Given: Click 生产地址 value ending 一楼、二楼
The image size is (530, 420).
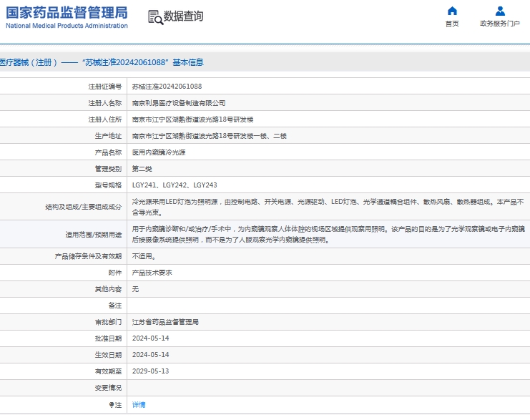Looking at the screenshot, I should 210,136.
